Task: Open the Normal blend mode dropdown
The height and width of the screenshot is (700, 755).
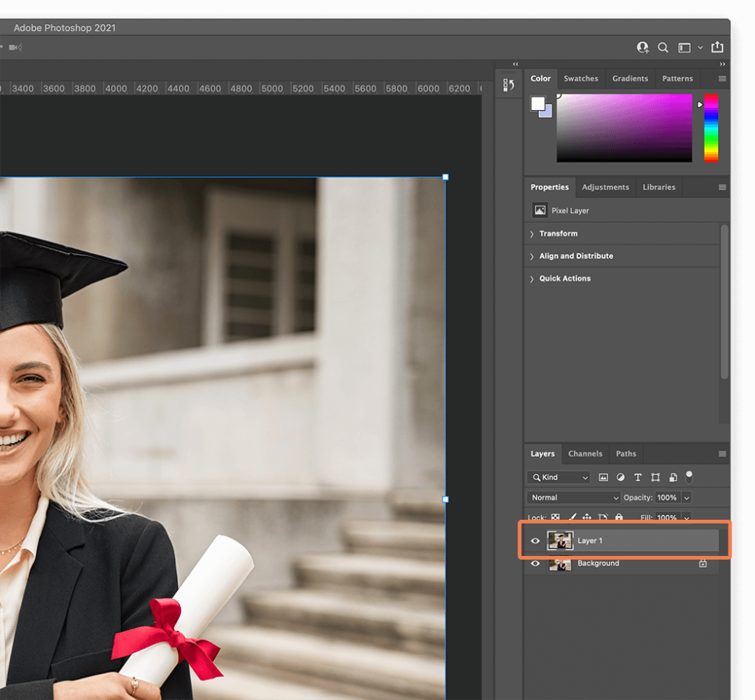Action: tap(574, 498)
